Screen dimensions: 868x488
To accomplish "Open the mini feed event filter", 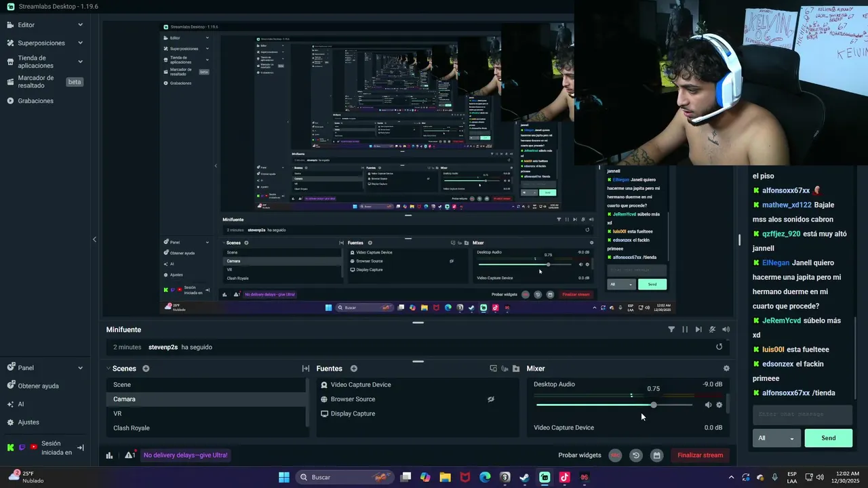I will point(671,329).
